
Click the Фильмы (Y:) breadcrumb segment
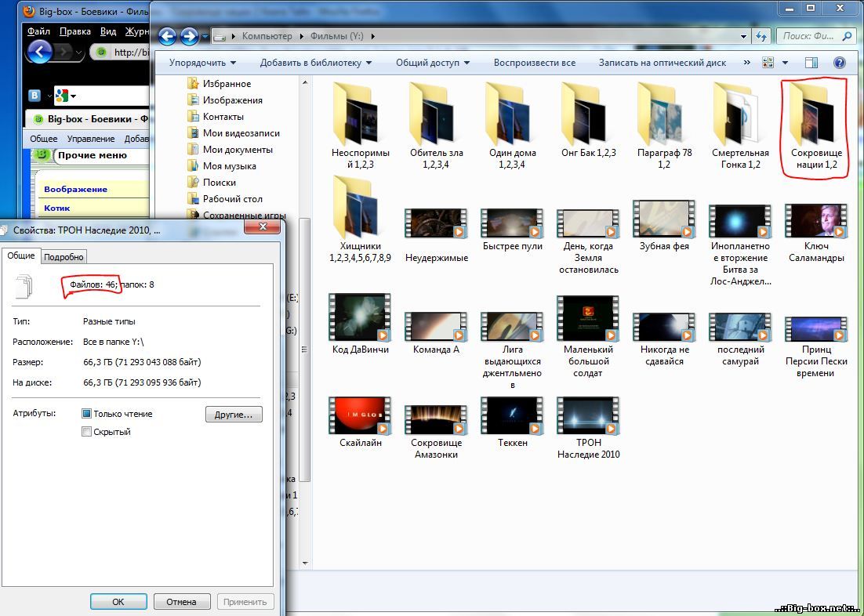(x=337, y=36)
